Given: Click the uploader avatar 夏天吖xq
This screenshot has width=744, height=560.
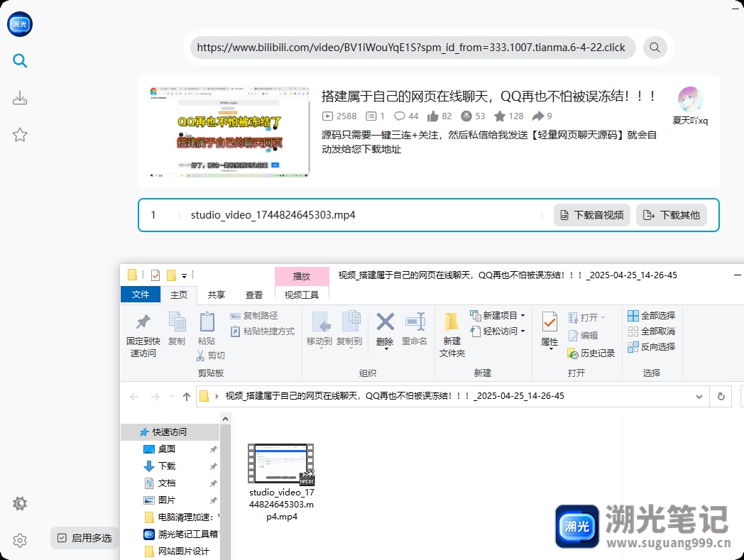Looking at the screenshot, I should pos(690,99).
